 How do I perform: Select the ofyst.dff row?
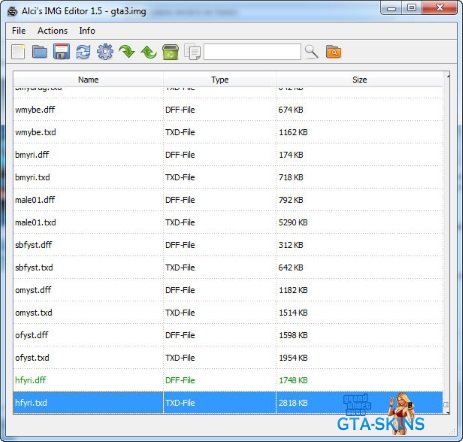click(x=228, y=335)
